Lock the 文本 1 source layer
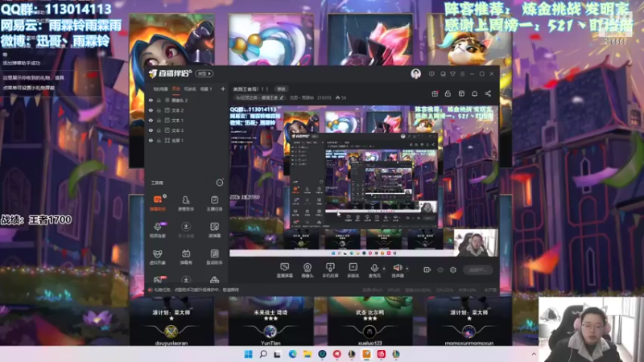Screen dimensions: 644x362 (159, 120)
